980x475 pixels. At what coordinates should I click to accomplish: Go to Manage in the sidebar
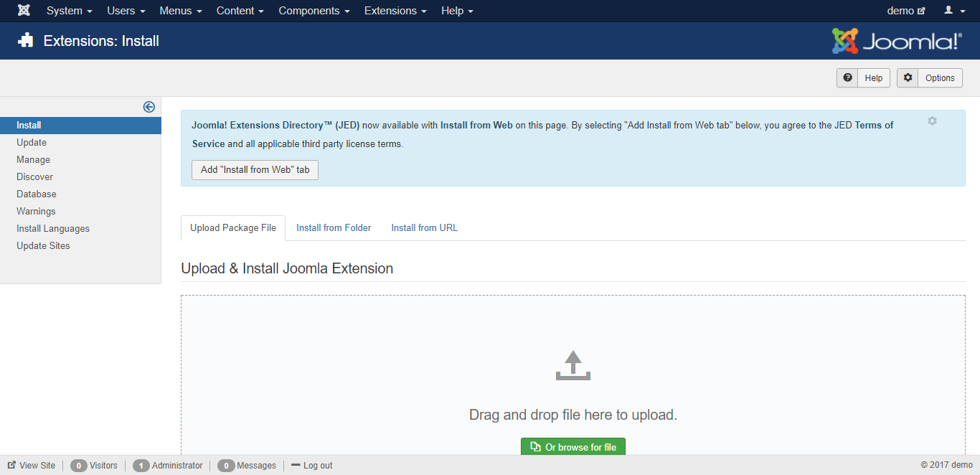34,160
